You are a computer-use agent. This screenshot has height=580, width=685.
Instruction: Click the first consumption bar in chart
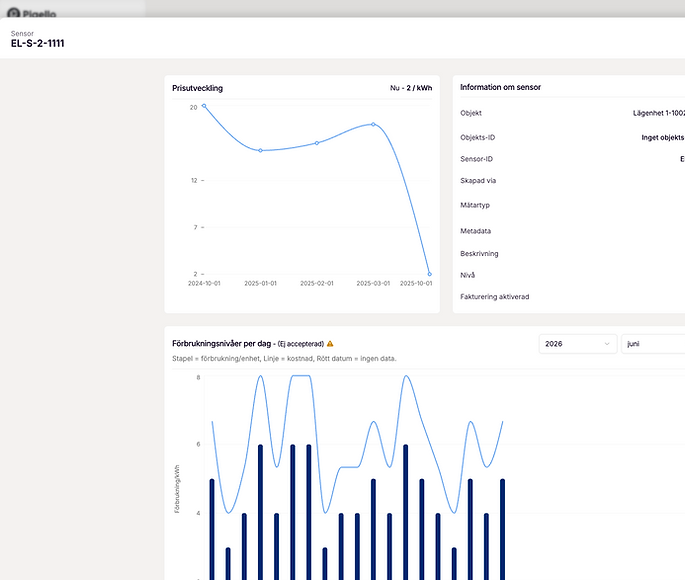click(212, 529)
